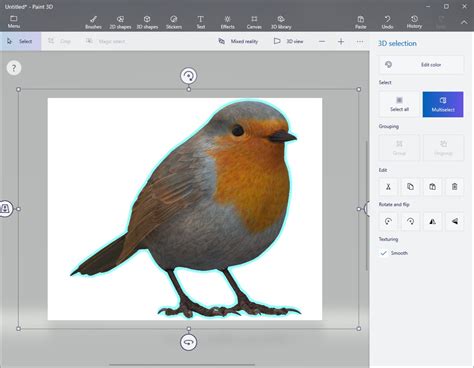Open Mixed reality view

pyautogui.click(x=238, y=41)
